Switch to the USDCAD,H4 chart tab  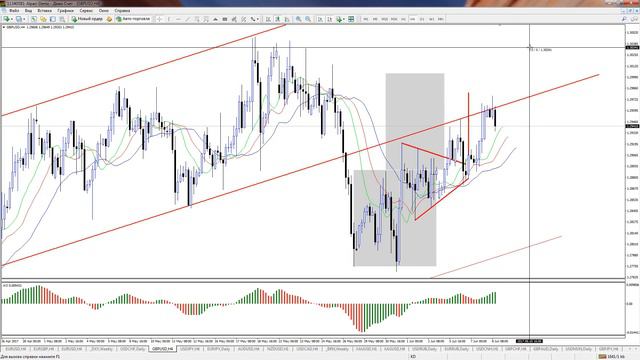pos(307,349)
